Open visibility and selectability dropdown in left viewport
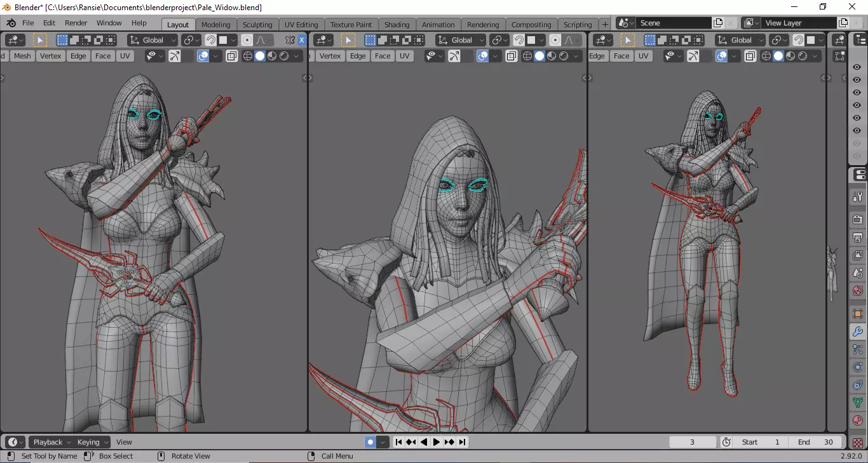This screenshot has height=463, width=868. coord(155,56)
